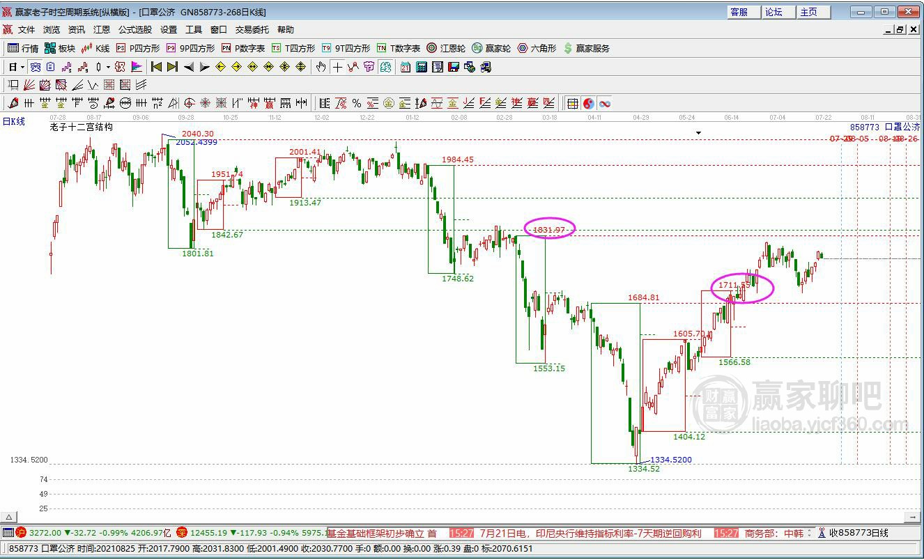The width and height of the screenshot is (924, 560).
Task: Open the T数字表 tool
Action: pos(399,48)
